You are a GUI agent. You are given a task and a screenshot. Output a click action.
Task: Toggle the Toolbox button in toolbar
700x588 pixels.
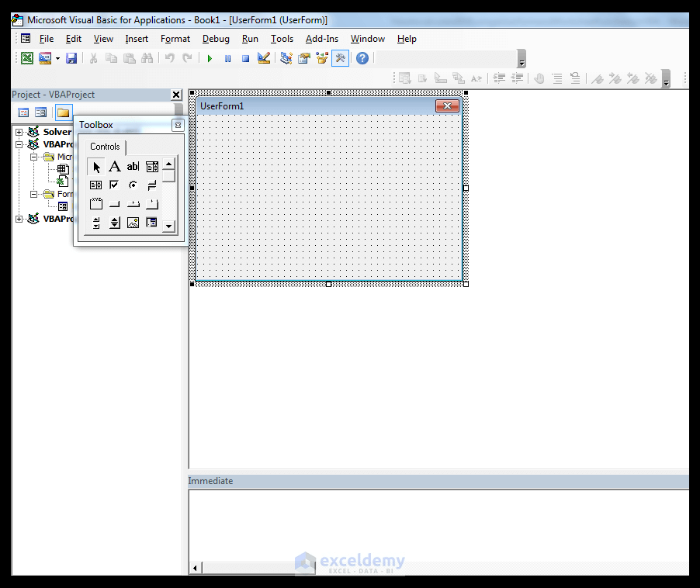pyautogui.click(x=340, y=58)
